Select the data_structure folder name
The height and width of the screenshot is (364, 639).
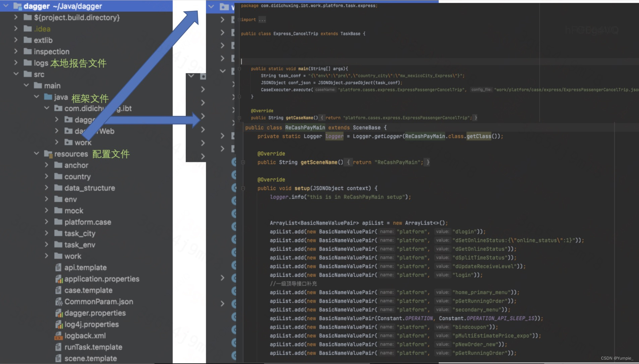pos(90,188)
